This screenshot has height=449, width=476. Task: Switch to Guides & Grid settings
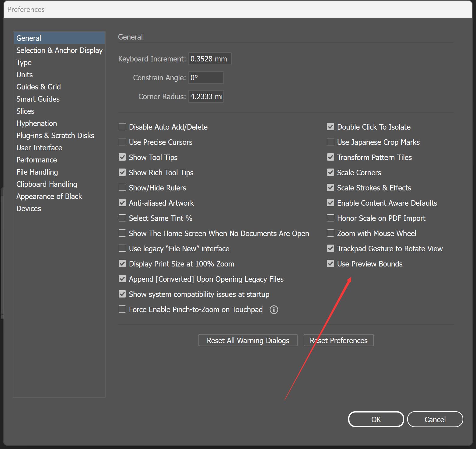coord(38,87)
